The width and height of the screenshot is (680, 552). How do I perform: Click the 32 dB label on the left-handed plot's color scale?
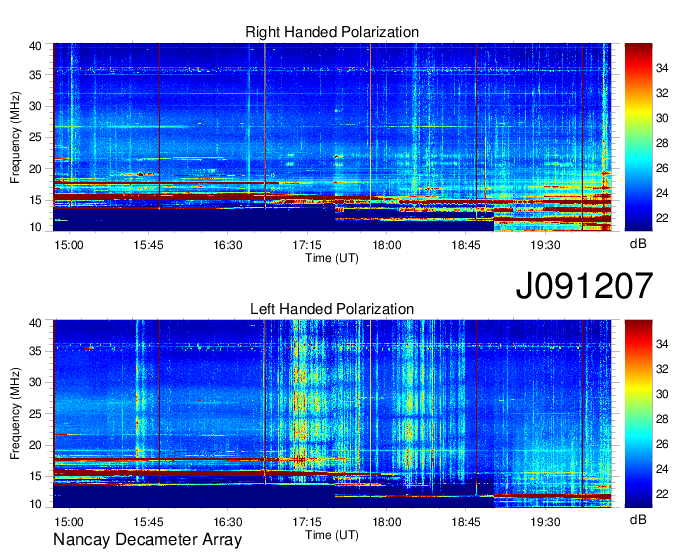point(662,369)
